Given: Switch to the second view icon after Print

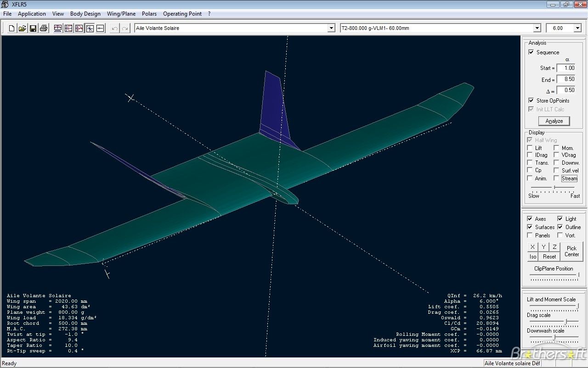Looking at the screenshot, I should pos(68,28).
